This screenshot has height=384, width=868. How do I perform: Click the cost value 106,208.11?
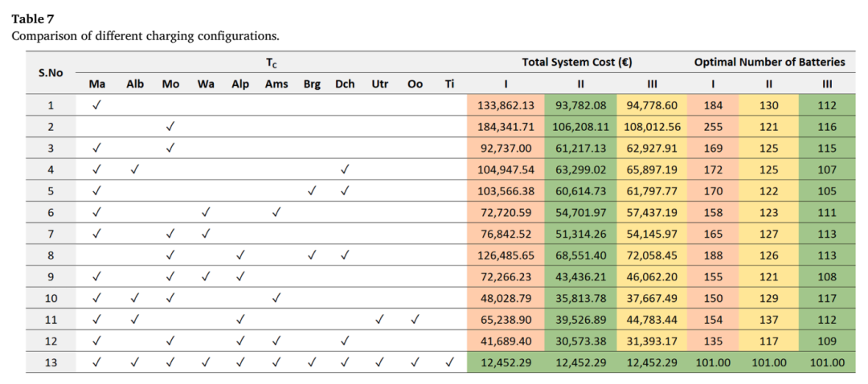tap(581, 127)
